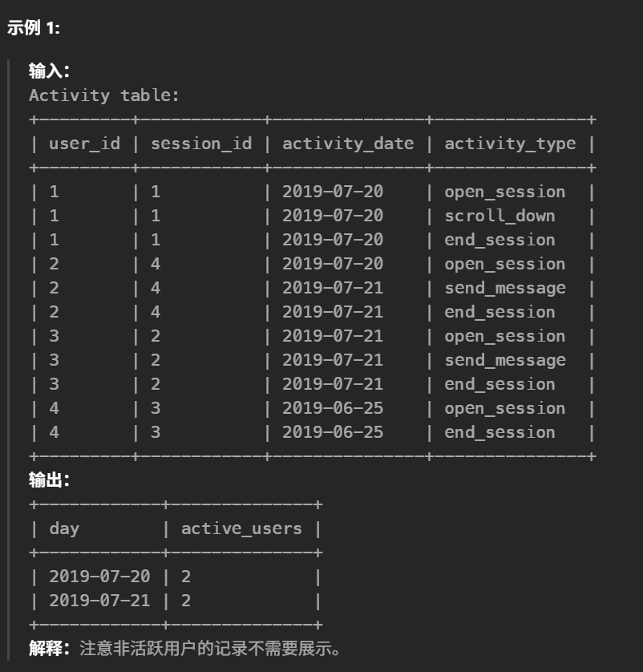Screen dimensions: 643x672
Task: Click the '输入:' label
Action: [x=50, y=71]
